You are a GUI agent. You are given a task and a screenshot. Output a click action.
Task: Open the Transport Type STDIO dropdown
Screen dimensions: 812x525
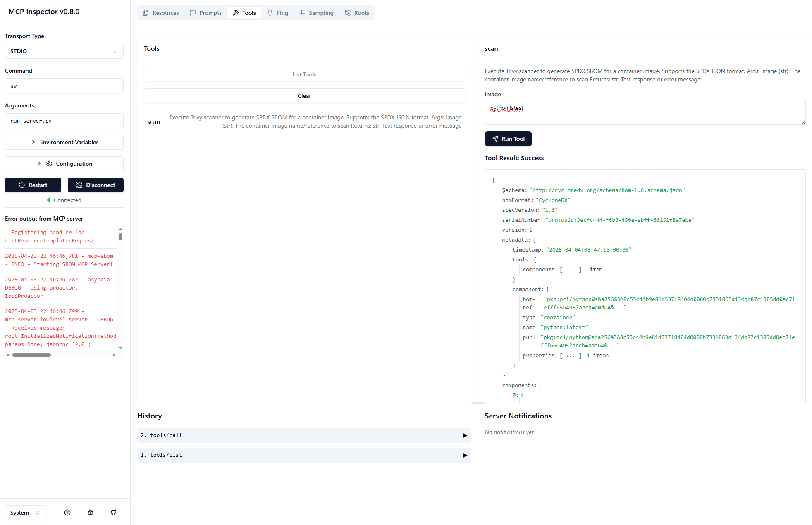click(x=64, y=51)
